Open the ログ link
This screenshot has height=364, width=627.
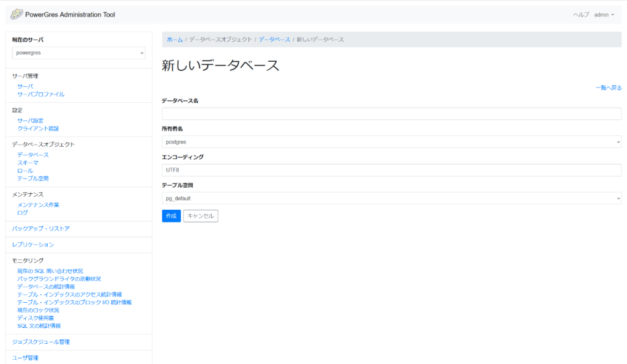(x=23, y=213)
